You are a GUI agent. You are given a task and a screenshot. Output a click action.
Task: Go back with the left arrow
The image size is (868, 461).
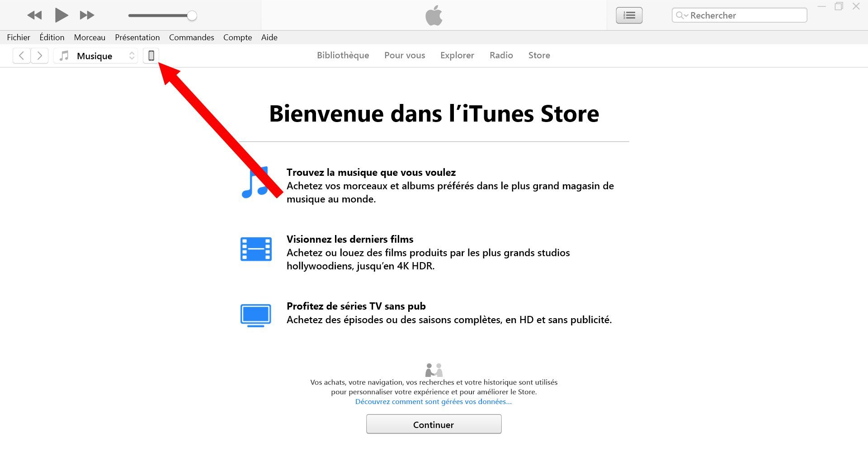21,56
